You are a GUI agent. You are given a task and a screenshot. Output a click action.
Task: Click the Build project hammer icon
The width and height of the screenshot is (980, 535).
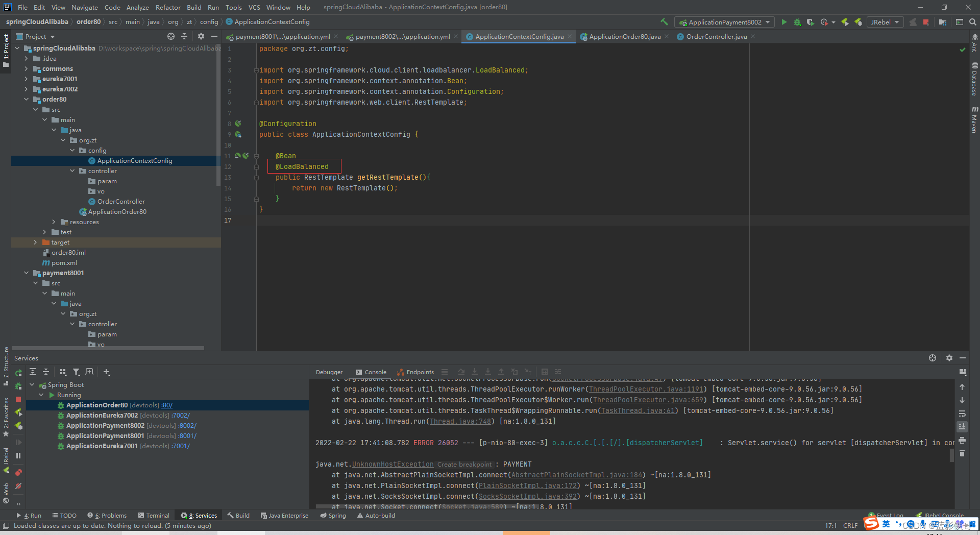tap(664, 22)
